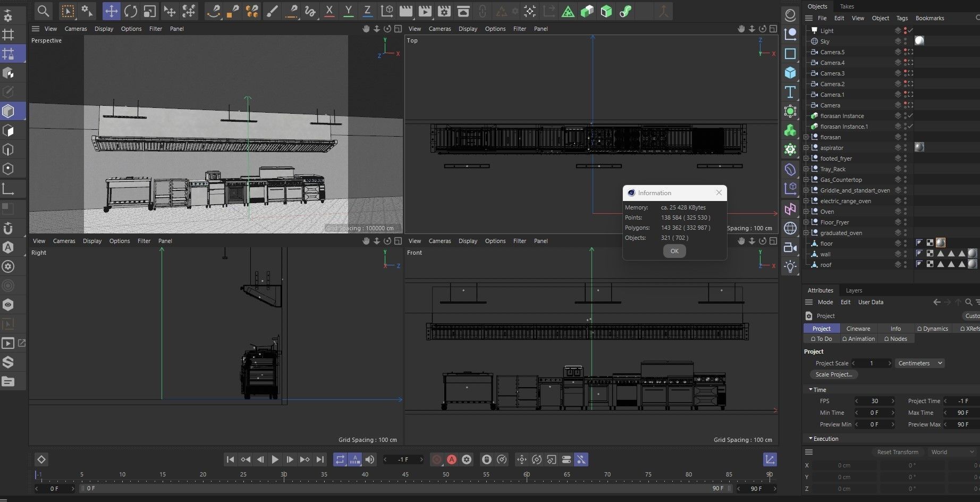Enable Autokeying red A button
The width and height of the screenshot is (980, 502).
point(452,459)
